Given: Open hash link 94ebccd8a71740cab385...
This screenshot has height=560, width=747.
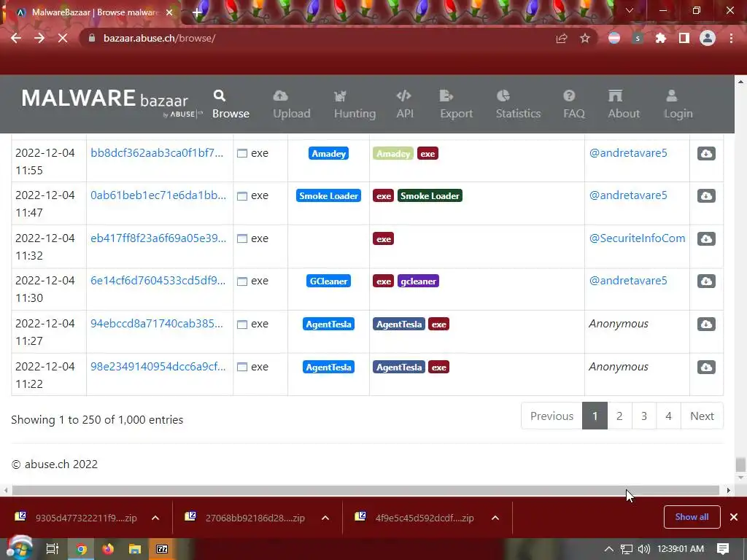Looking at the screenshot, I should (157, 323).
